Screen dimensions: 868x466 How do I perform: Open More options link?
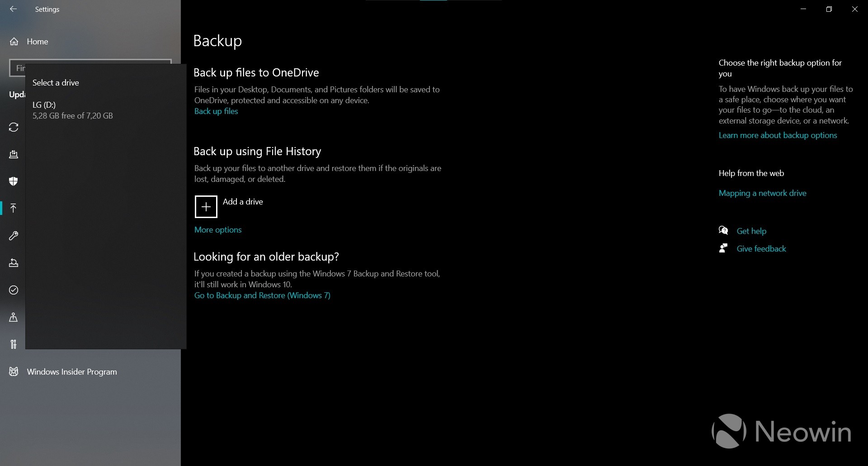coord(218,230)
